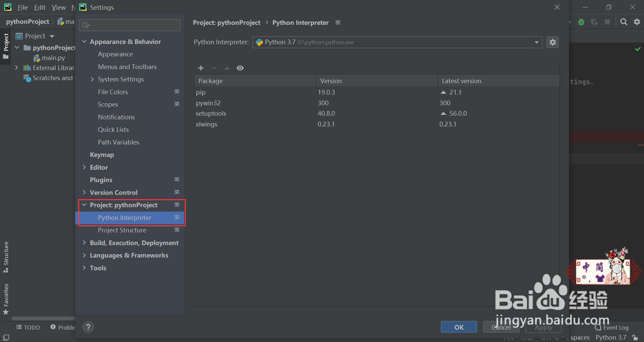Select the setuptools package row
The image size is (644, 342).
pos(377,113)
